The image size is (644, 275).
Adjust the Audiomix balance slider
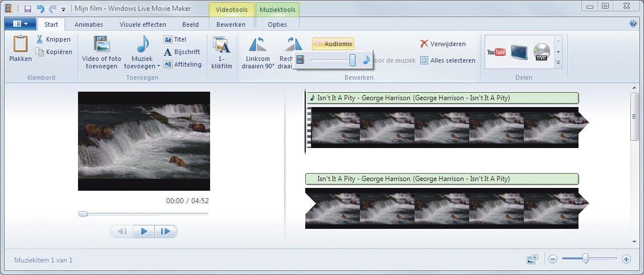pyautogui.click(x=352, y=60)
